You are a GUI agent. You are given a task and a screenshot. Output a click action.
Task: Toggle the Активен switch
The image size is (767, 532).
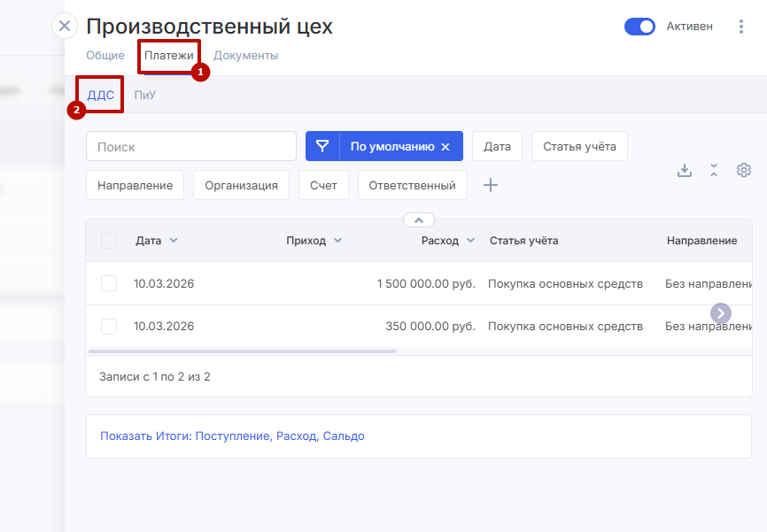click(x=639, y=27)
